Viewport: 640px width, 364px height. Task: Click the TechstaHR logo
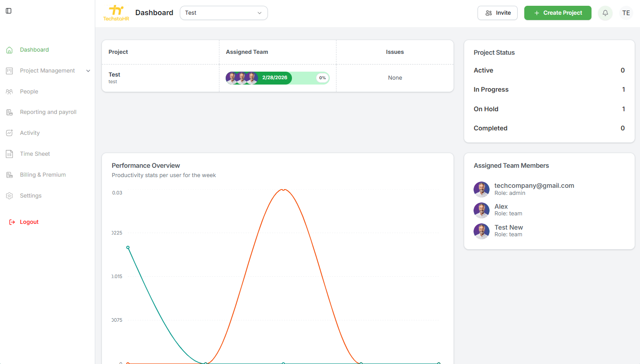(x=115, y=12)
